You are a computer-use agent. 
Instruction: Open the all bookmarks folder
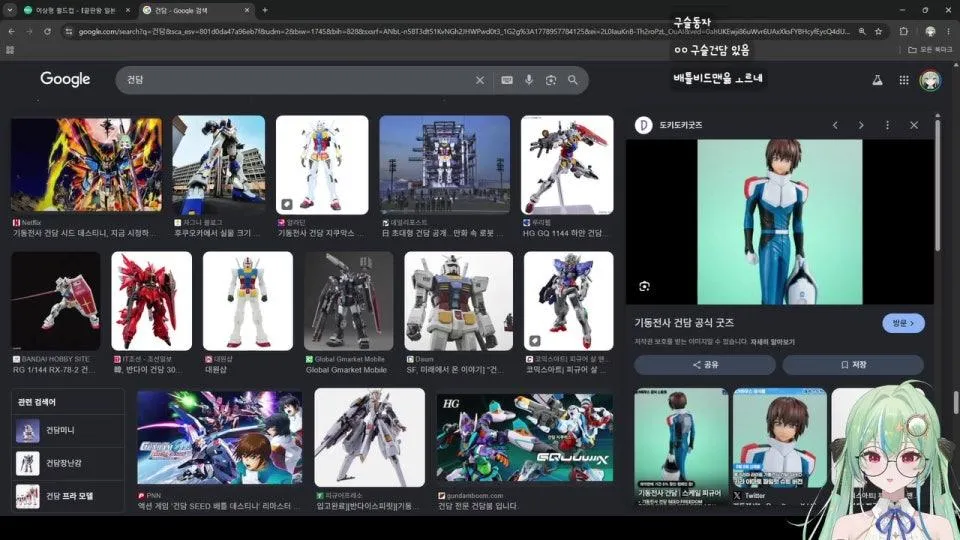pos(930,50)
